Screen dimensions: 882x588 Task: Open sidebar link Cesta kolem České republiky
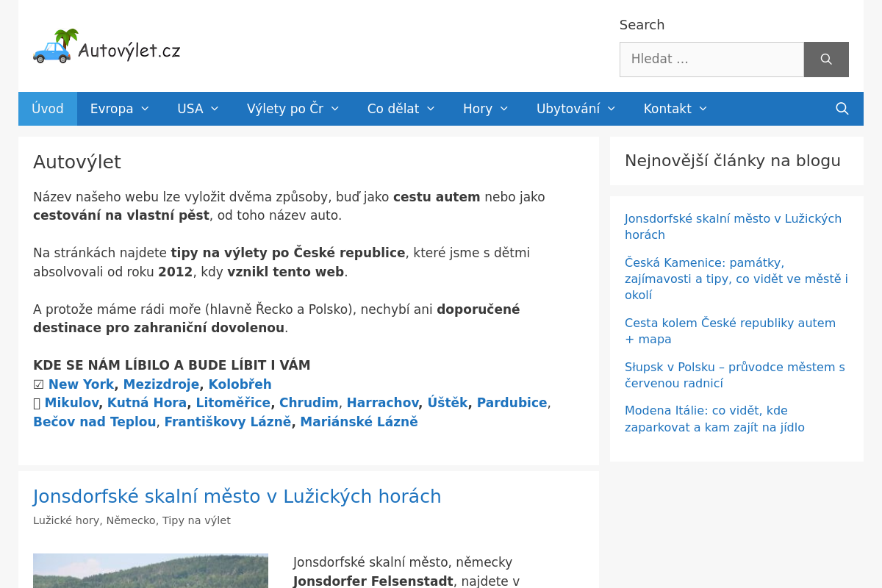click(x=730, y=331)
